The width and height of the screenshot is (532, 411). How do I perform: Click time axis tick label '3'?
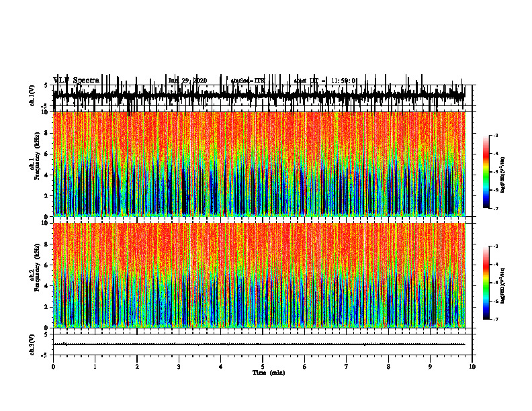179,367
